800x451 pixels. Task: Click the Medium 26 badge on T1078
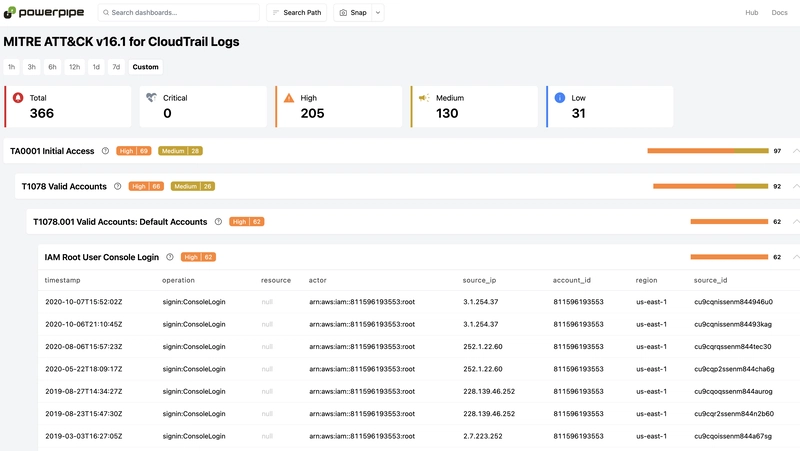click(x=193, y=187)
